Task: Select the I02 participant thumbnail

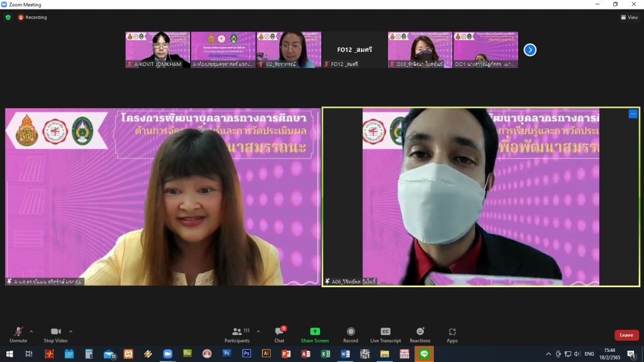Action: (x=289, y=50)
